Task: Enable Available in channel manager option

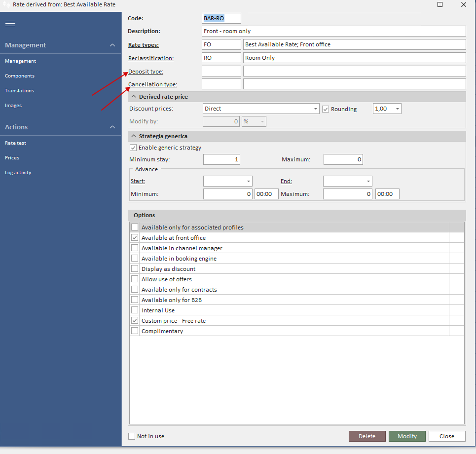Action: [x=135, y=248]
